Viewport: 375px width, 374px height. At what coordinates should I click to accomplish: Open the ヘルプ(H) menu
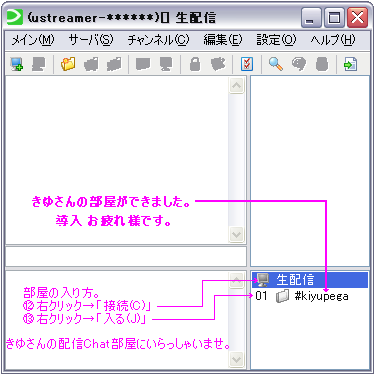[333, 40]
